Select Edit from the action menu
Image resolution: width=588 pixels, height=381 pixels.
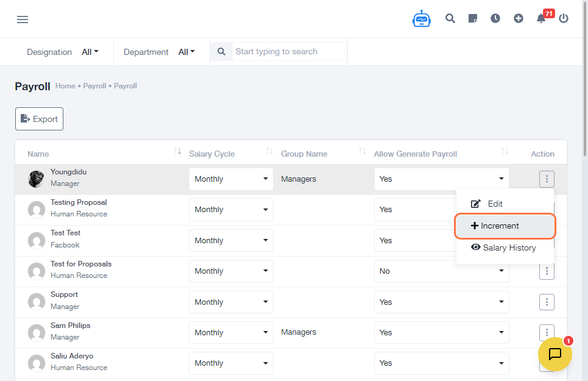coord(495,204)
